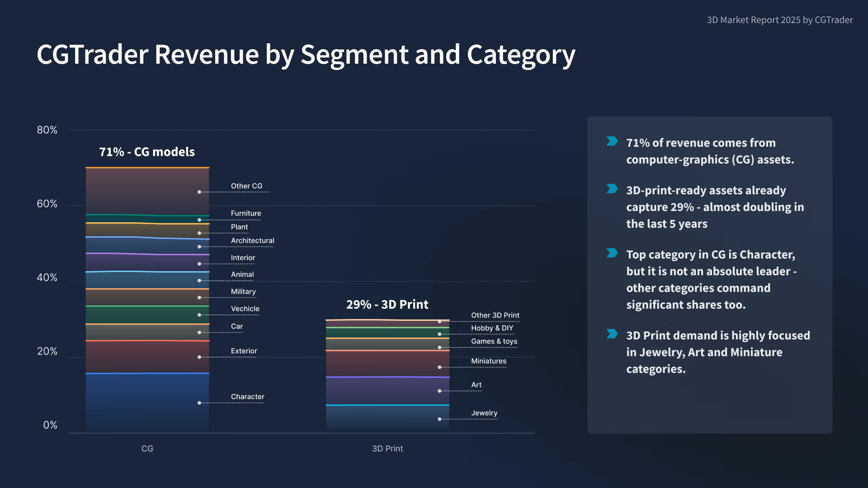Click the Art segment marker dot
The height and width of the screenshot is (488, 868).
[x=439, y=391]
